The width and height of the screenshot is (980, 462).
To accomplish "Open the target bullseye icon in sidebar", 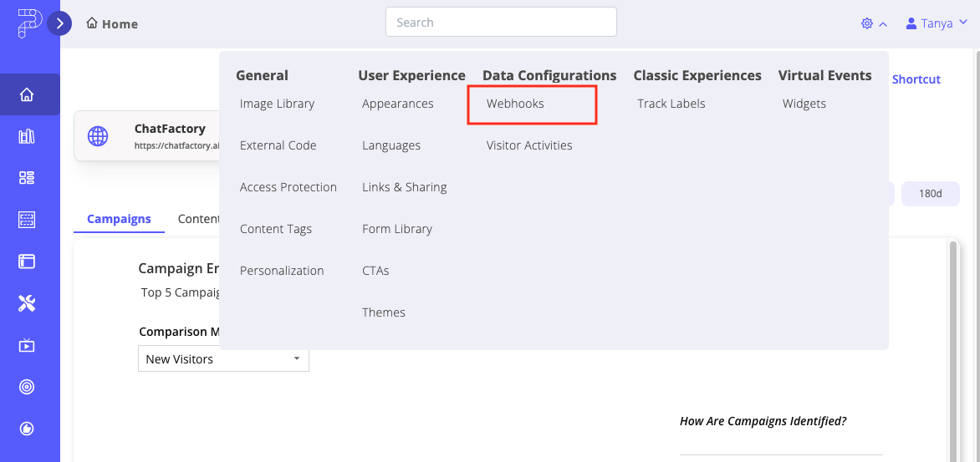I will [27, 387].
